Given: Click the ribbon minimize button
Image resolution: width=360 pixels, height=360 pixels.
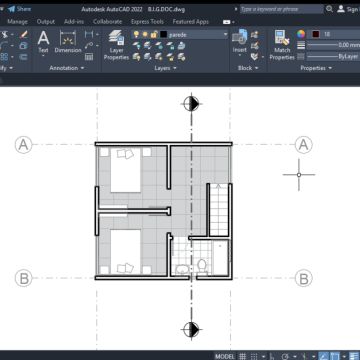Looking at the screenshot, I should tap(226, 22).
